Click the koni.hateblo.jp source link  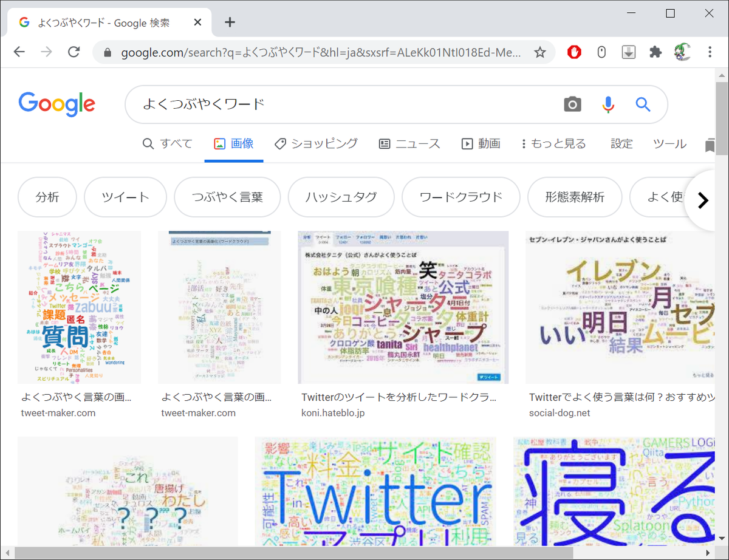point(332,413)
